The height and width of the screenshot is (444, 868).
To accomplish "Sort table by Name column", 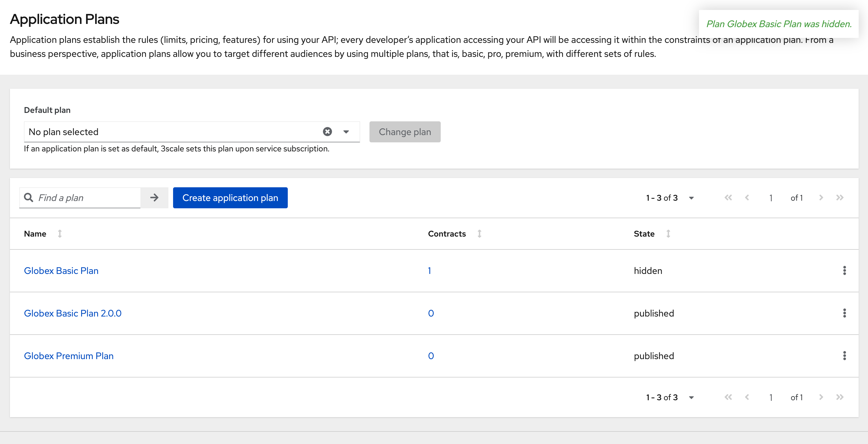I will pos(43,233).
